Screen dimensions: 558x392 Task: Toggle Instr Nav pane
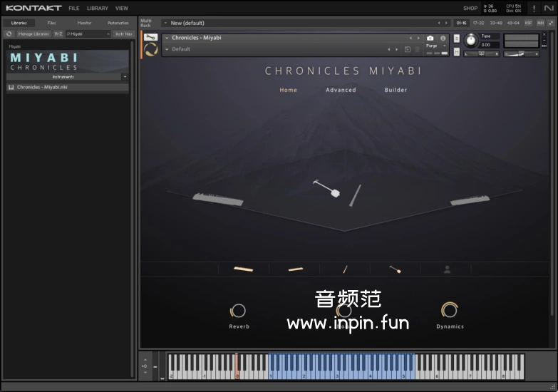tap(123, 33)
